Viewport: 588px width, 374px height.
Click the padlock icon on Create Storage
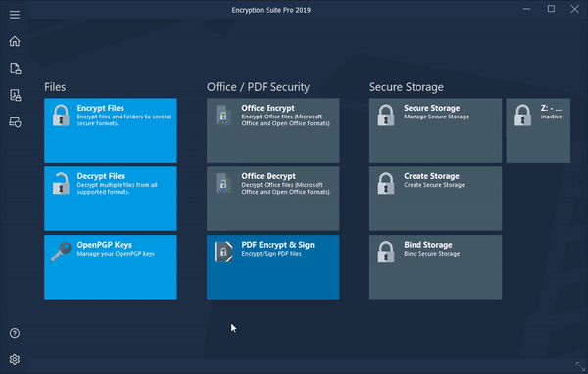pos(386,184)
